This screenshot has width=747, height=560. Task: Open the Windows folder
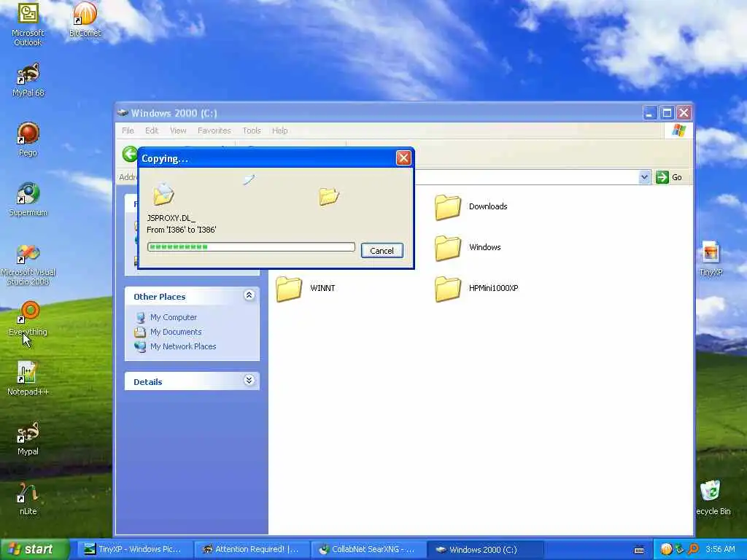[468, 248]
